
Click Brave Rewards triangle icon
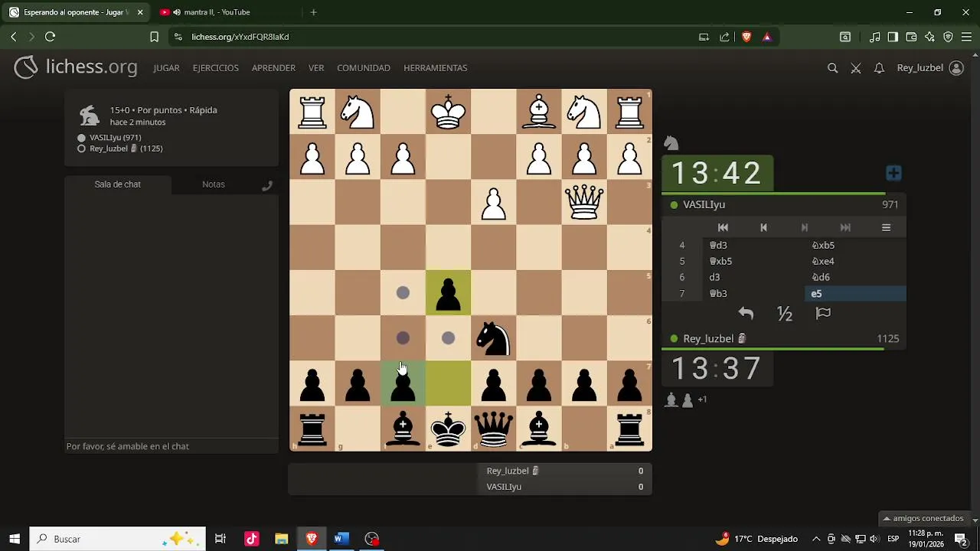[x=766, y=37]
